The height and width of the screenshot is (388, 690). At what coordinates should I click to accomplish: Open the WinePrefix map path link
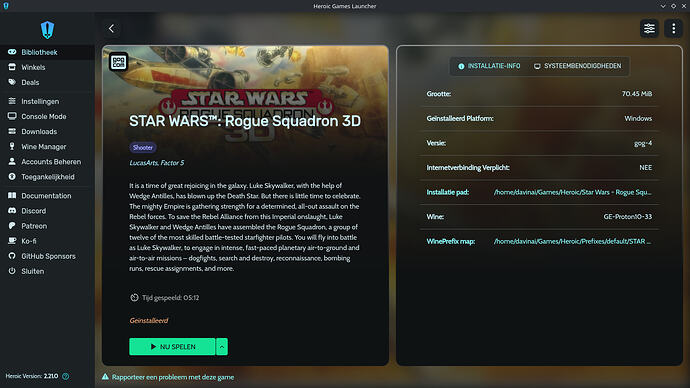click(x=573, y=241)
